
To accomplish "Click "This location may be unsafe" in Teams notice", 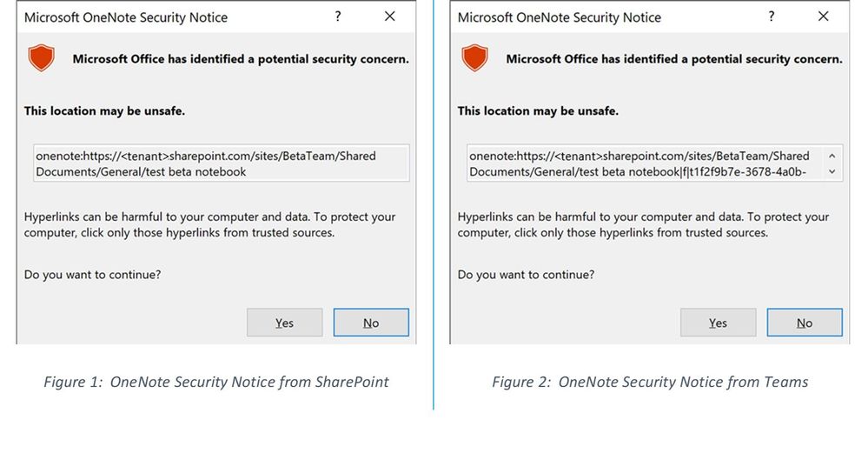I will (538, 110).
